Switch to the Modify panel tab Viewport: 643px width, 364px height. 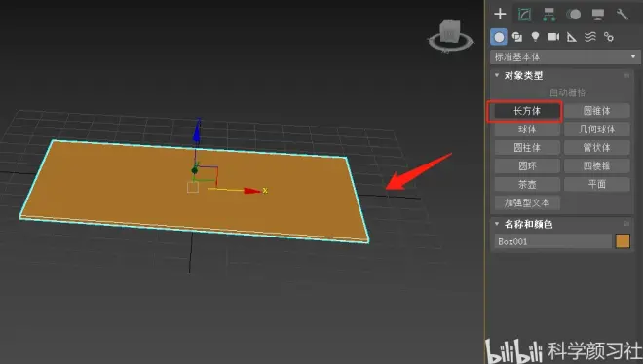524,14
